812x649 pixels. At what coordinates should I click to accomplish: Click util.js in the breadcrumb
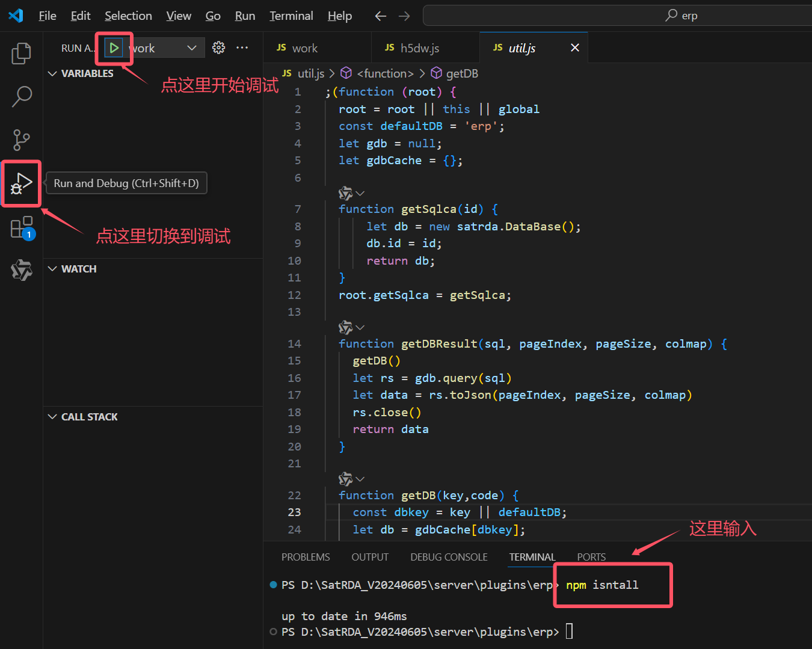point(311,73)
